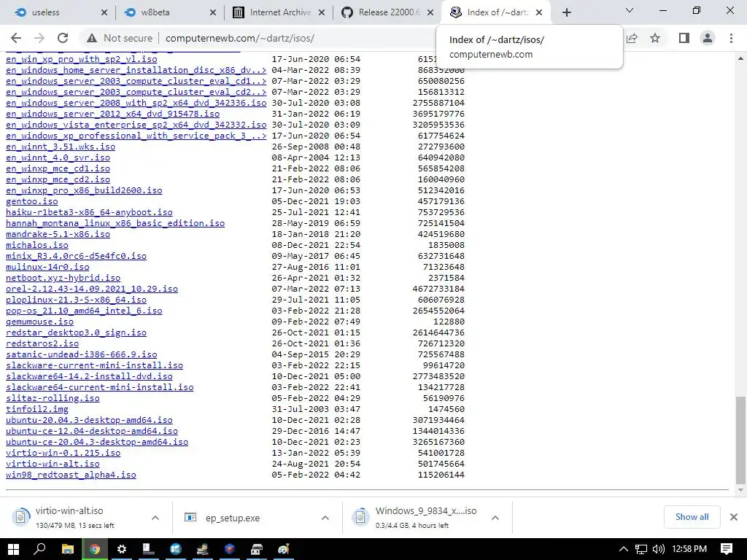Viewport: 747px width, 560px height.
Task: Open the Windows Start menu
Action: coord(13,549)
